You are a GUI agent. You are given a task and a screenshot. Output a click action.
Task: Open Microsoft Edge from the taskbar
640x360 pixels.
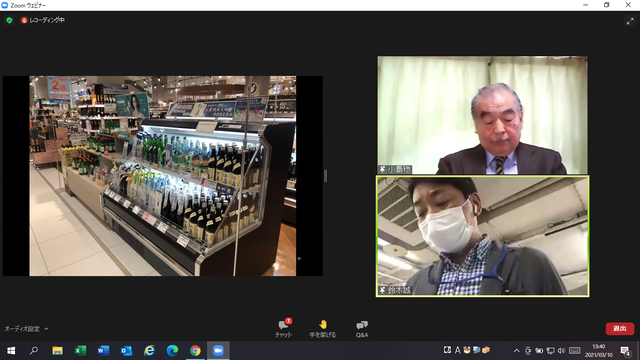pyautogui.click(x=172, y=351)
